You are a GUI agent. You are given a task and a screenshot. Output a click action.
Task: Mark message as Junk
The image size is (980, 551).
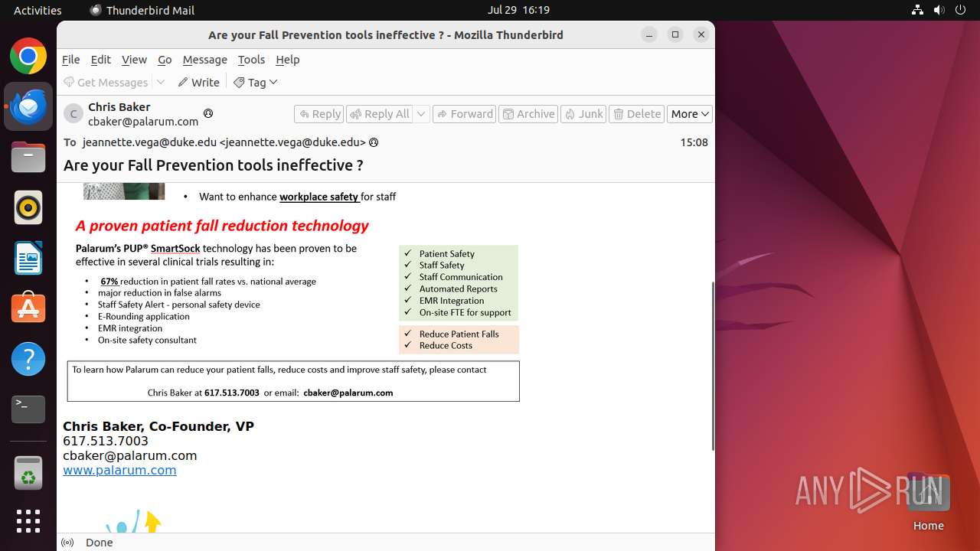[583, 114]
